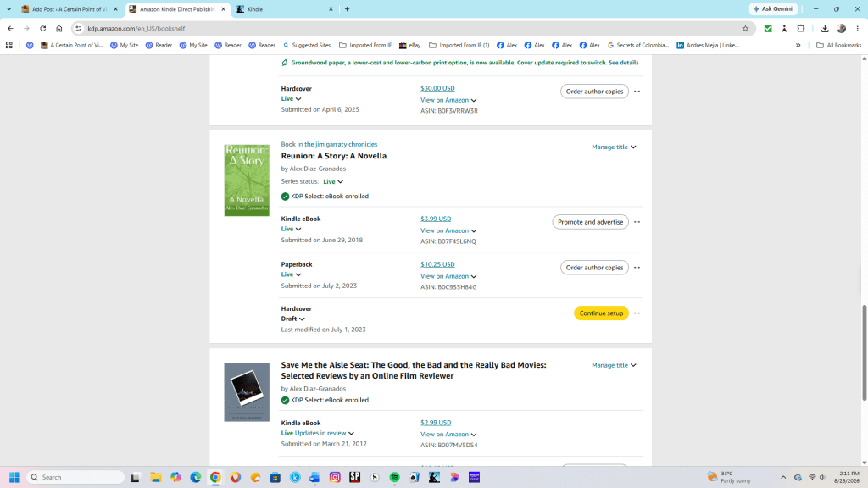Reload the current page
Screen dimensions: 868x488
pos(42,28)
